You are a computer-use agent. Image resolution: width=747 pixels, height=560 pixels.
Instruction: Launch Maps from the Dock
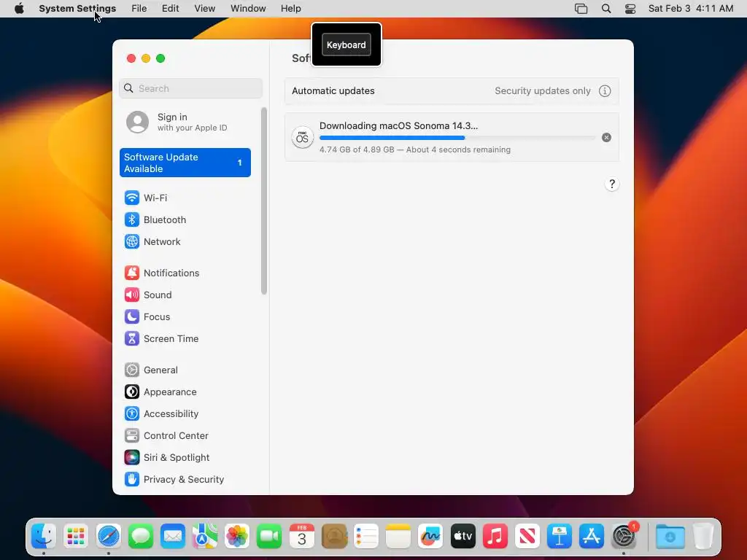tap(205, 536)
